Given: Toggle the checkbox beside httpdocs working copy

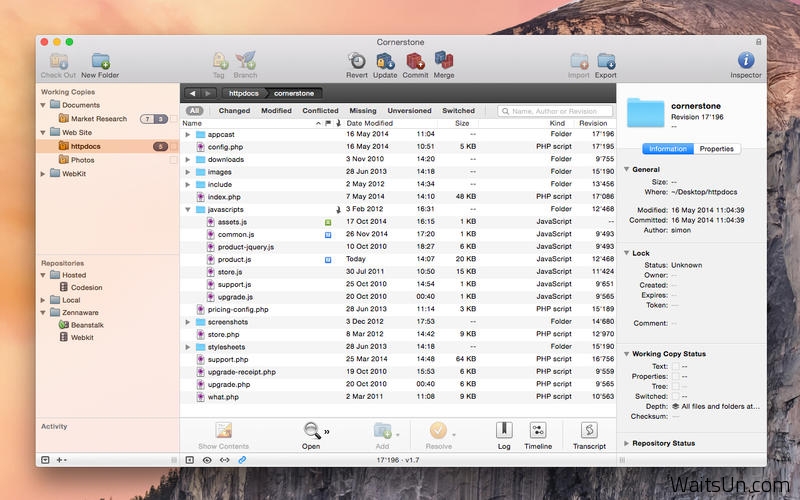Looking at the screenshot, I should [173, 146].
